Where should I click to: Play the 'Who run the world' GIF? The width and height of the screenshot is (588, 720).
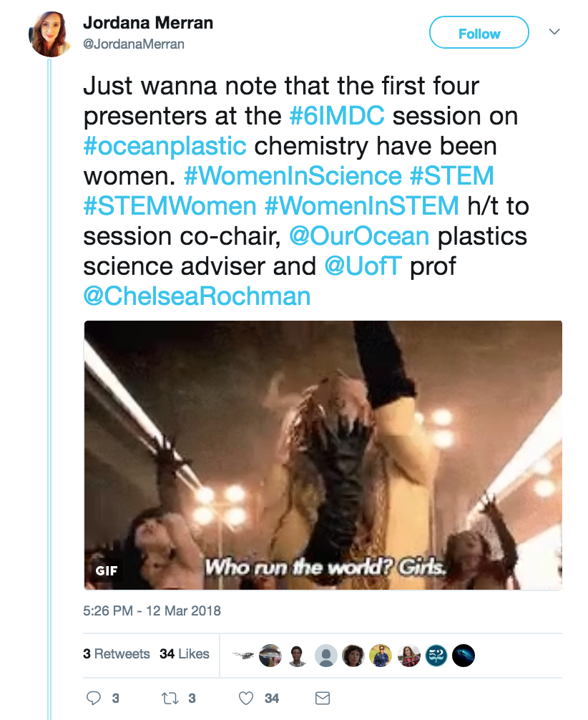(323, 455)
